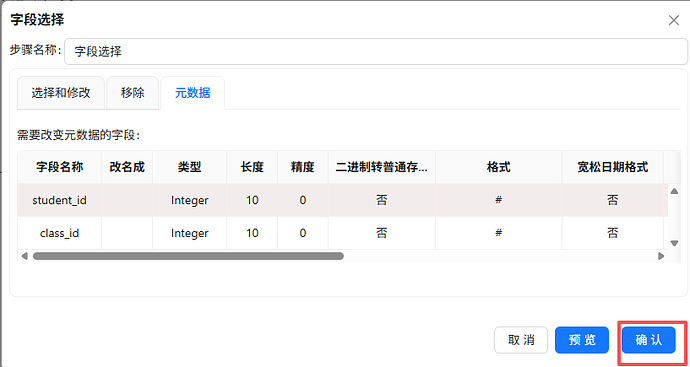Image resolution: width=690 pixels, height=367 pixels.
Task: Click the table's scroll down arrow
Action: pyautogui.click(x=674, y=243)
